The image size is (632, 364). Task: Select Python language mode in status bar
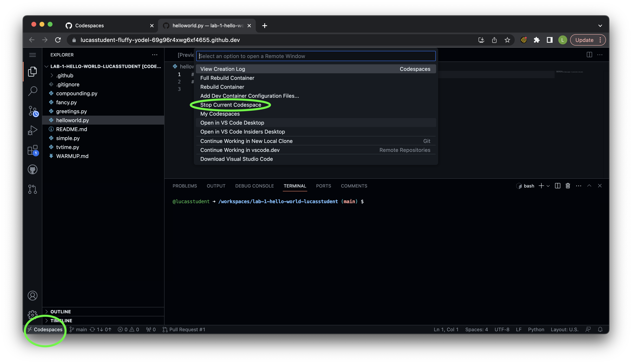coord(536,330)
